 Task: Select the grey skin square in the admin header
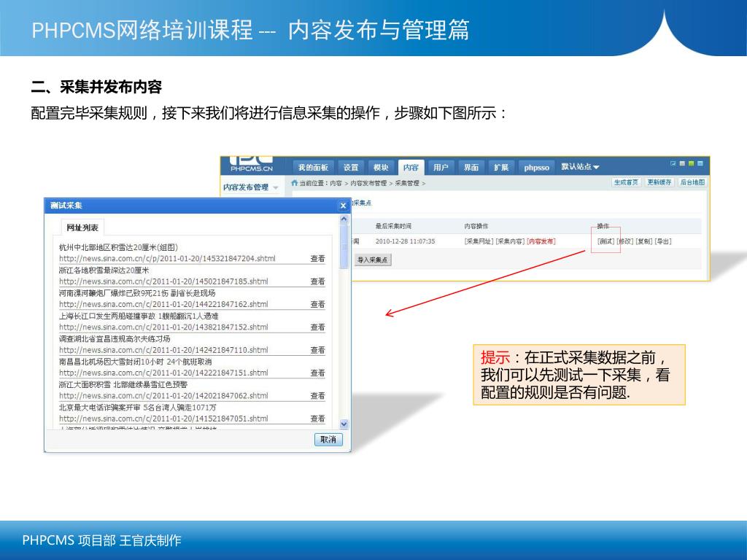(682, 163)
